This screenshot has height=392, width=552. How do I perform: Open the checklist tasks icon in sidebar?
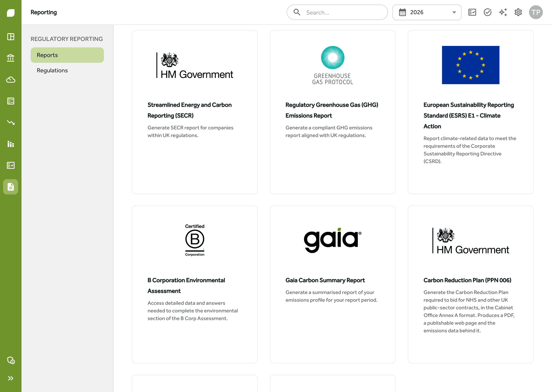pyautogui.click(x=11, y=165)
